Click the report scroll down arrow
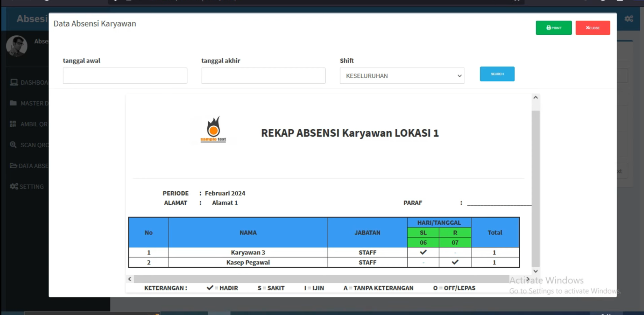 tap(536, 271)
